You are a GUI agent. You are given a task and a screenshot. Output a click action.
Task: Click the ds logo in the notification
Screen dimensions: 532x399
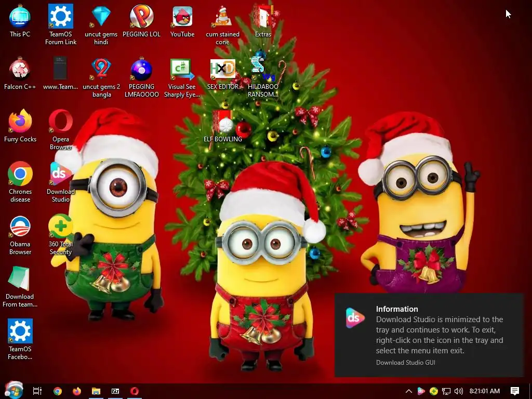[355, 318]
